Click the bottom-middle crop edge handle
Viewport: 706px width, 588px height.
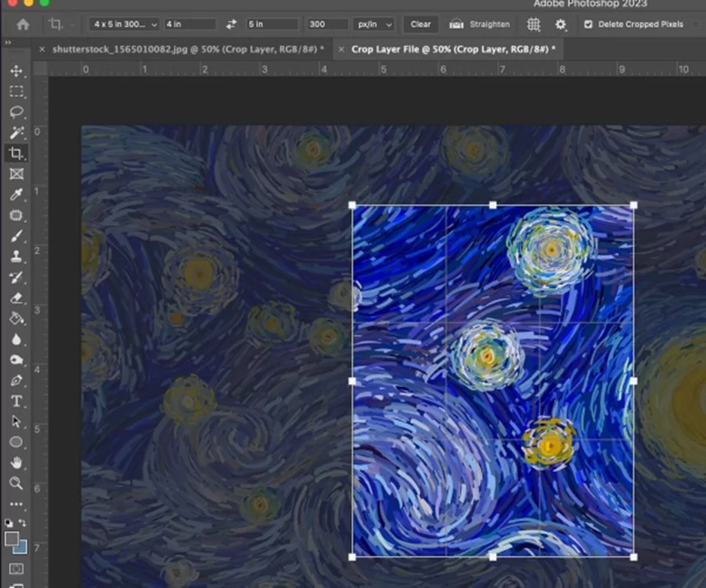click(492, 557)
